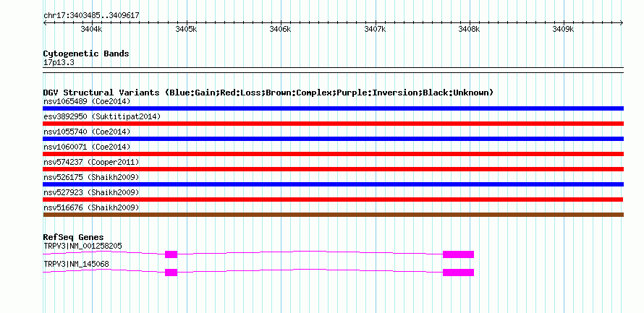Open variant label nsv516676 (Shaikh2009)
The image size is (644, 313).
pos(92,207)
